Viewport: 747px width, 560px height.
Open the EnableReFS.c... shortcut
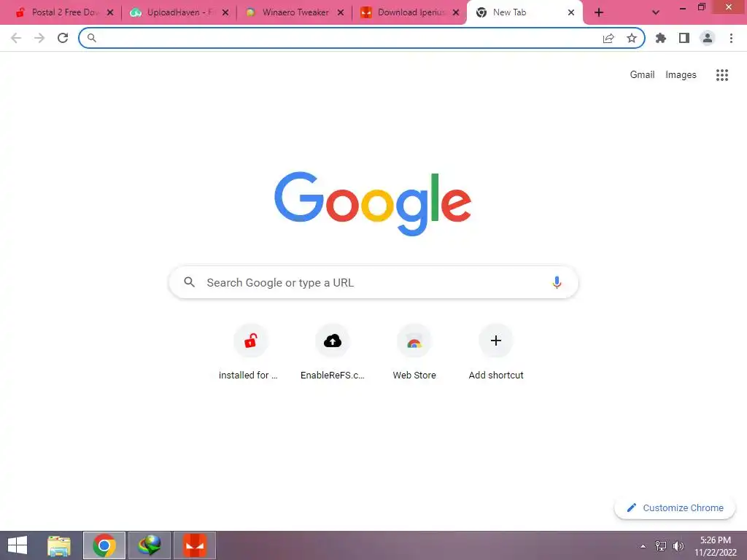[333, 352]
